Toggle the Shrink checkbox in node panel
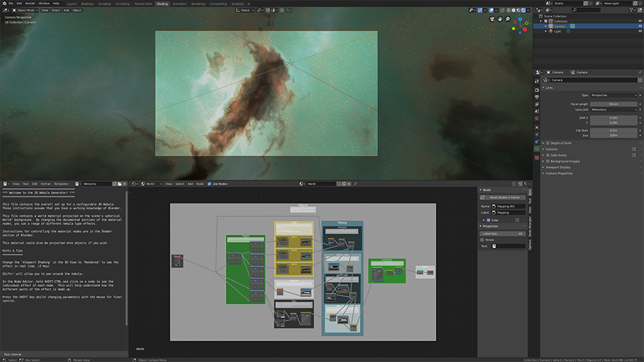Viewport: 644px width, 362px height. tap(482, 240)
